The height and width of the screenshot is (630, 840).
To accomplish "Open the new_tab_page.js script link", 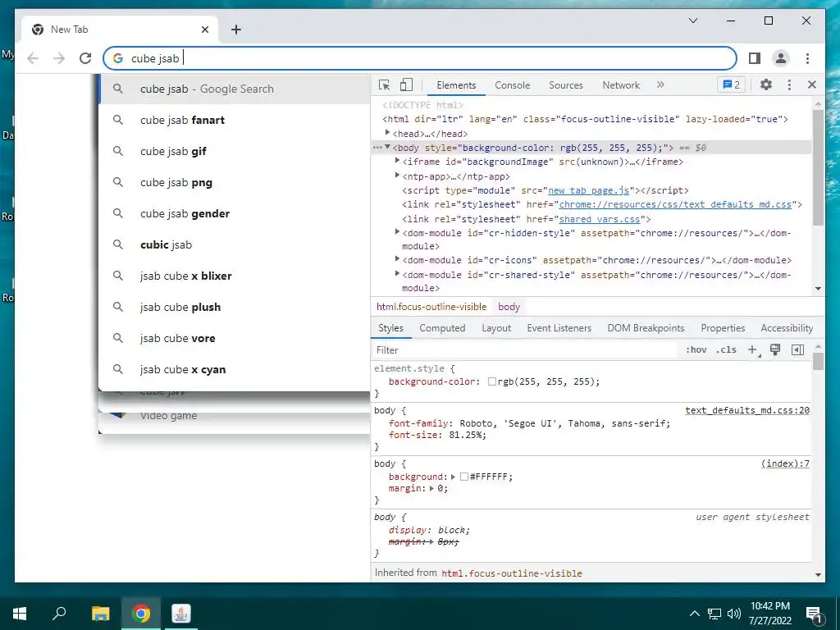I will 588,190.
